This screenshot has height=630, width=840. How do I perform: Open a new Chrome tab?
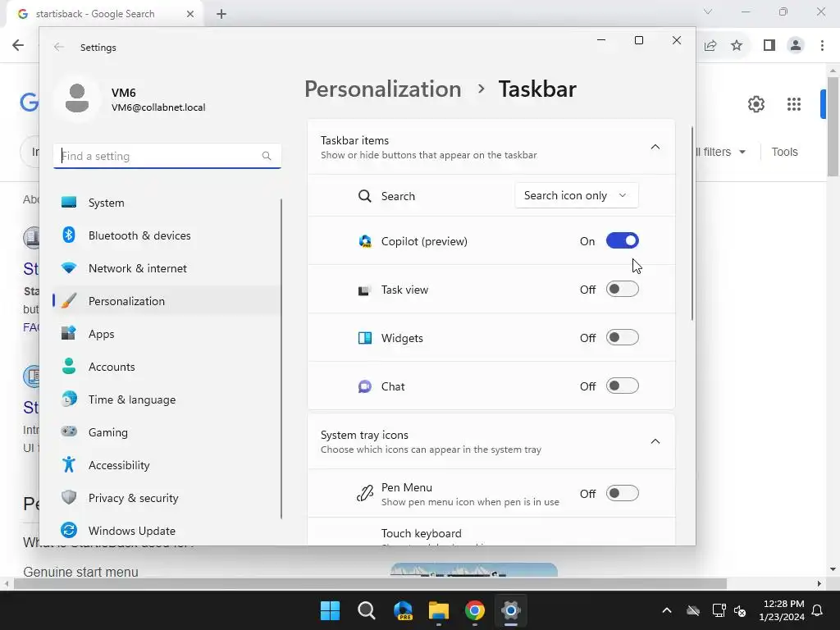click(x=221, y=14)
